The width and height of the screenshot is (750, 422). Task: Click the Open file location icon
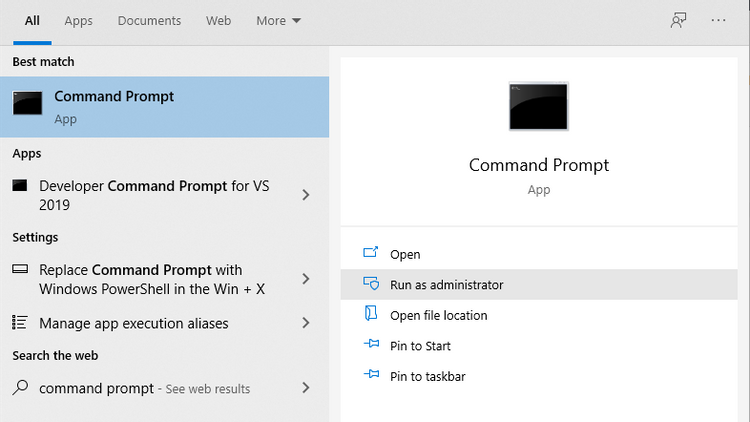[371, 315]
